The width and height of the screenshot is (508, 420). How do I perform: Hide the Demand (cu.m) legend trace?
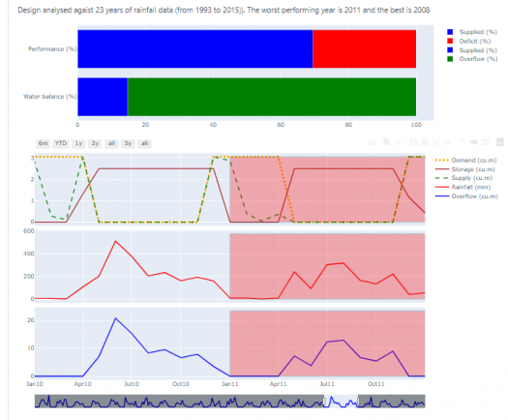coord(465,160)
